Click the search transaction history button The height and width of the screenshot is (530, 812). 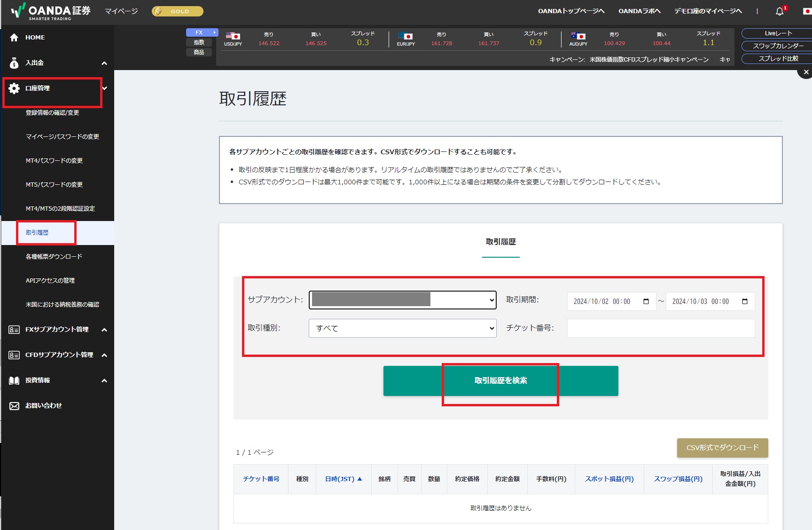pos(500,381)
